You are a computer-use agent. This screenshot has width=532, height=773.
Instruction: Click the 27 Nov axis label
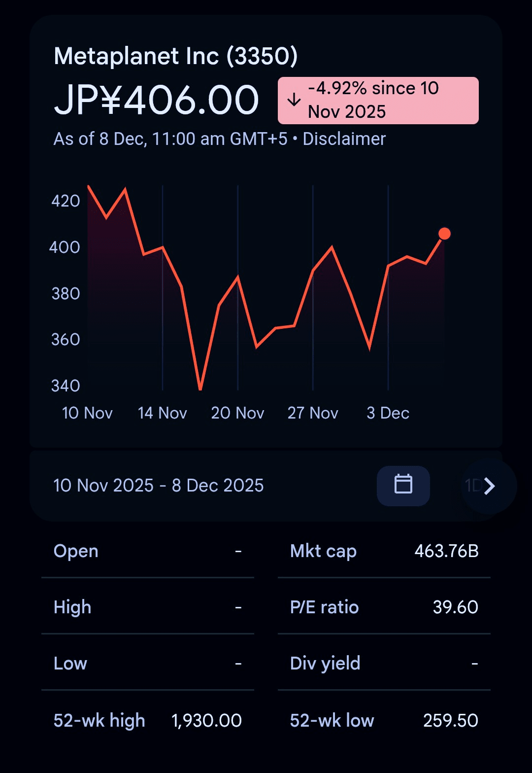(313, 413)
